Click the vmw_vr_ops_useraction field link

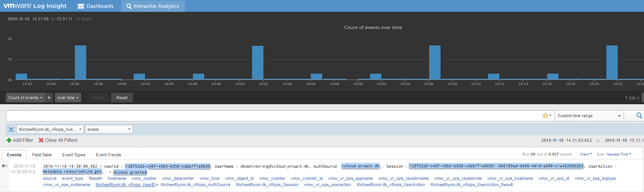point(328,185)
